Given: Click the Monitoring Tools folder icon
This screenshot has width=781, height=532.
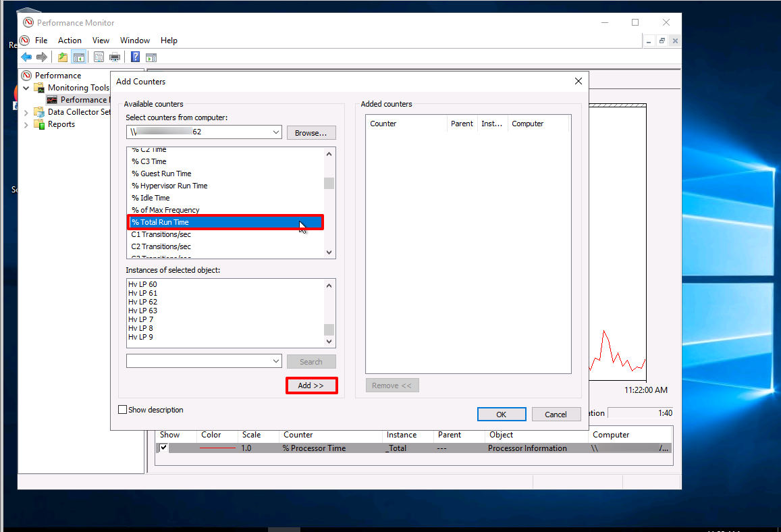Looking at the screenshot, I should point(39,88).
